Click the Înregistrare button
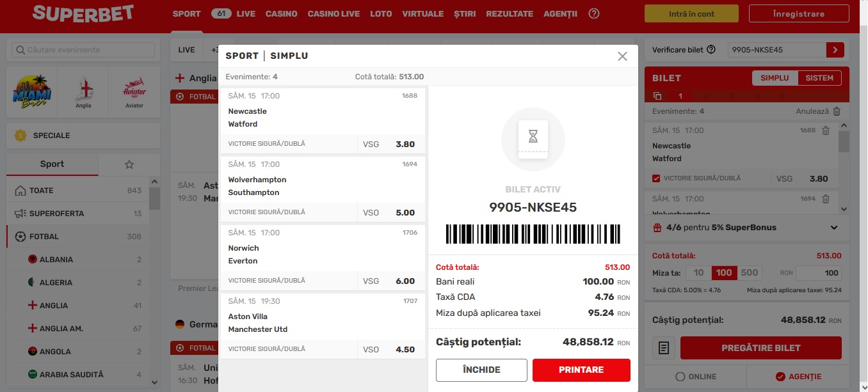This screenshot has height=392, width=868. [x=798, y=14]
